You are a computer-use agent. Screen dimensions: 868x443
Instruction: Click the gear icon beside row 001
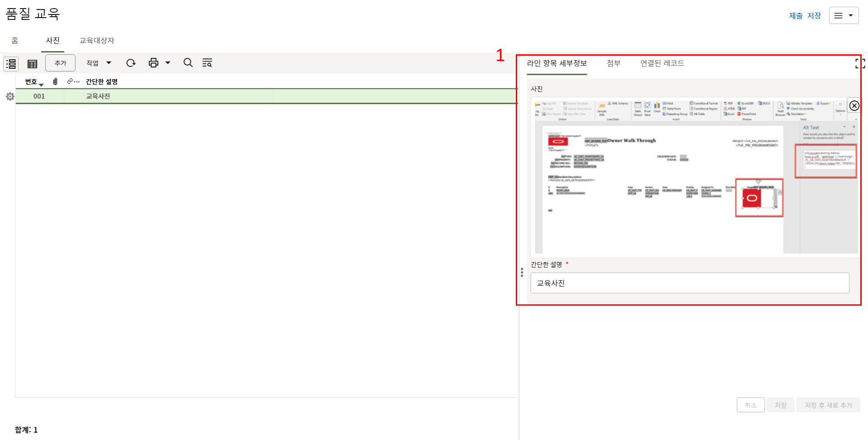[10, 96]
